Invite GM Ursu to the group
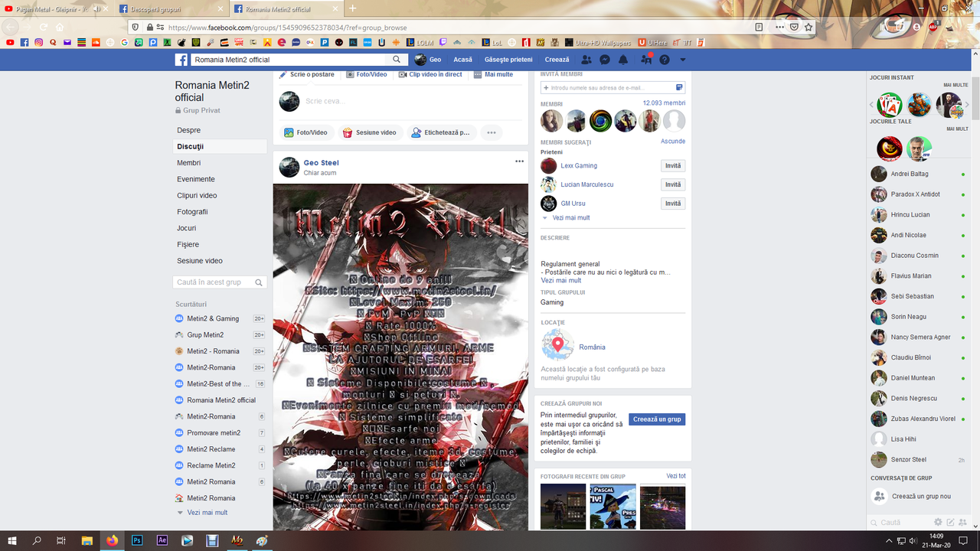Screen dimensions: 980x551 (x=673, y=204)
